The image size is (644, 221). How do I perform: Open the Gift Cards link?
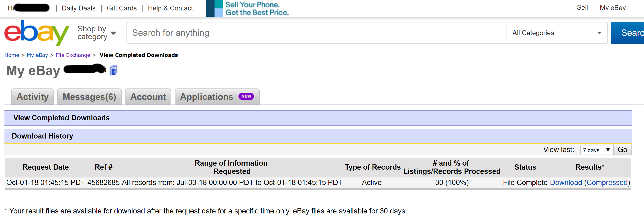[x=122, y=8]
